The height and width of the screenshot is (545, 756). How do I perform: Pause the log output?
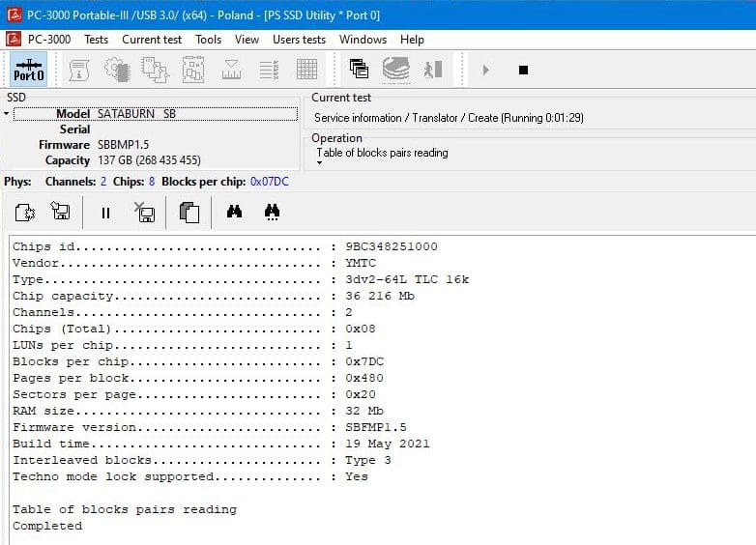click(x=105, y=213)
